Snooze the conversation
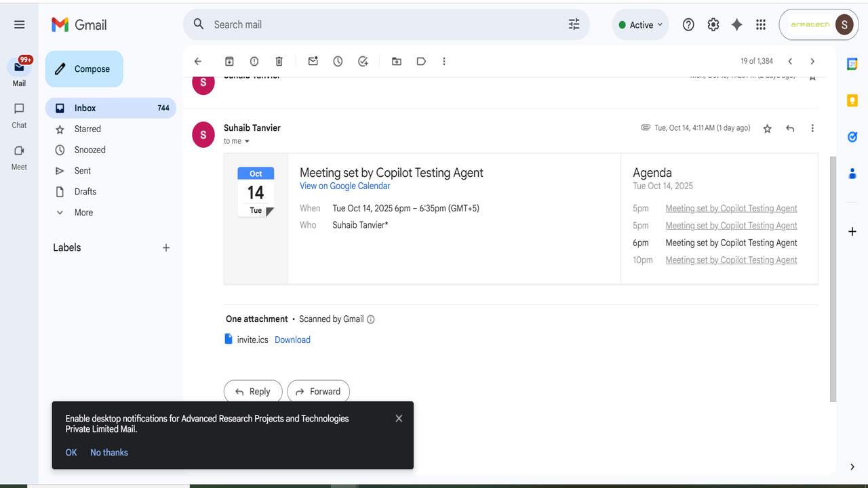Viewport: 868px width, 488px height. tap(338, 62)
